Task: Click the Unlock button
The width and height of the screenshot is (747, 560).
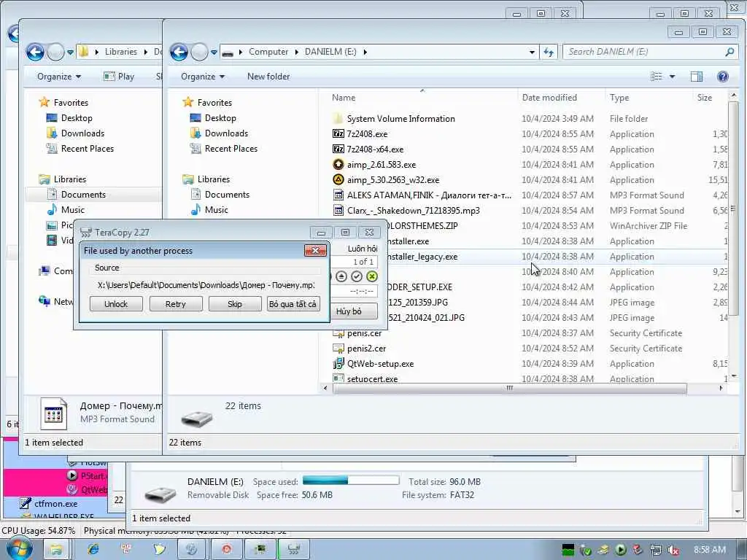Action: (116, 304)
